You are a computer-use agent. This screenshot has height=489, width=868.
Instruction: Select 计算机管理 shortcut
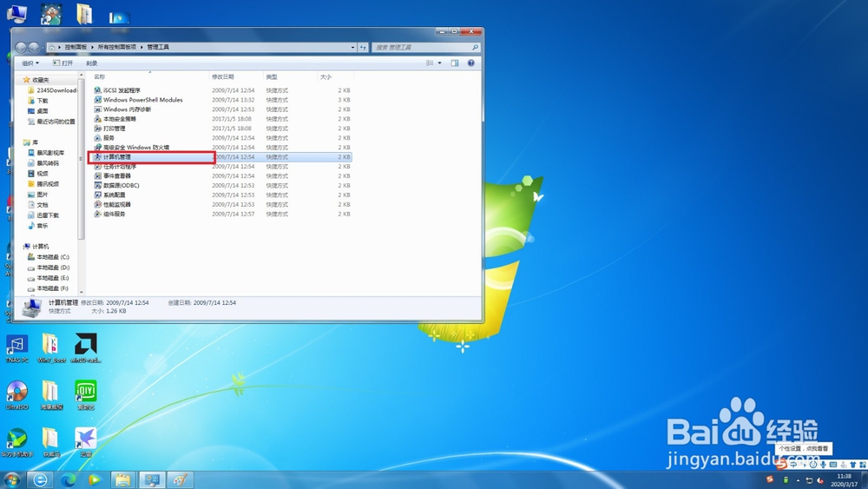point(112,156)
